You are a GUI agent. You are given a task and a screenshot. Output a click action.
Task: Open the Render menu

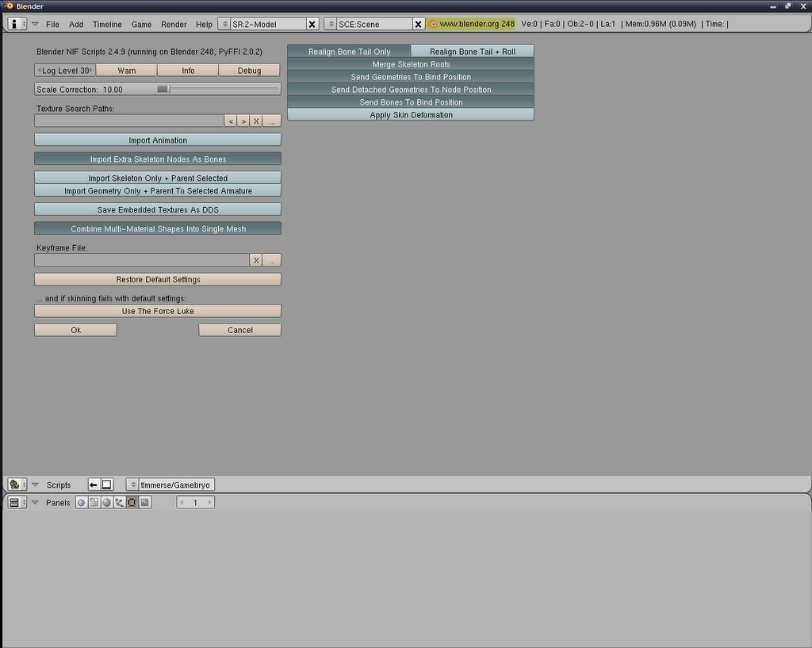point(174,25)
